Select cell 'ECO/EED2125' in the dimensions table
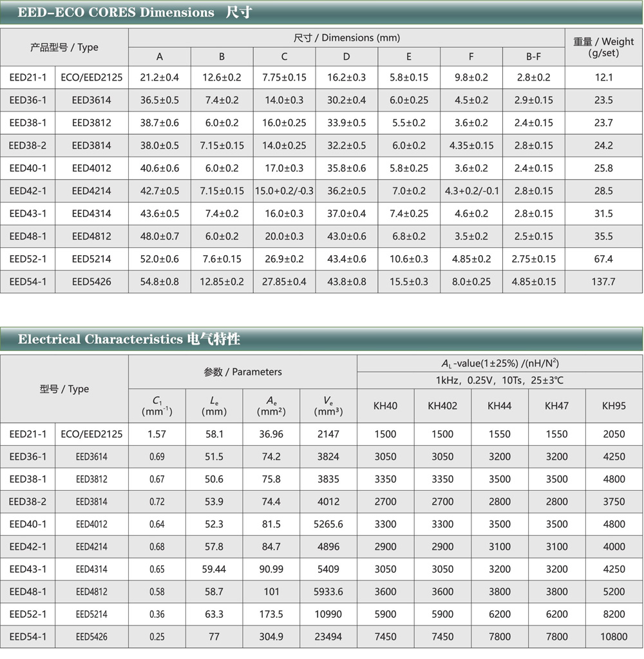 91,77
